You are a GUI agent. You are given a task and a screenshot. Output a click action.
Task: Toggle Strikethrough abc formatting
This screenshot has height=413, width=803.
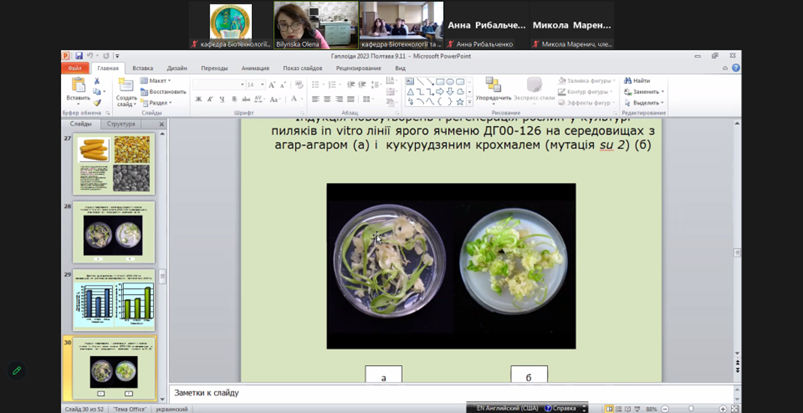pyautogui.click(x=246, y=99)
